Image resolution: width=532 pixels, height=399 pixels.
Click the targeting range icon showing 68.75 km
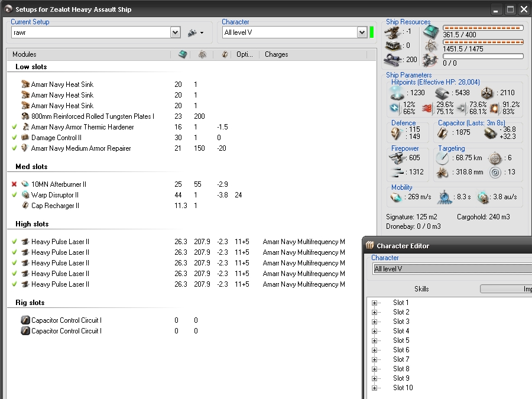tap(442, 158)
